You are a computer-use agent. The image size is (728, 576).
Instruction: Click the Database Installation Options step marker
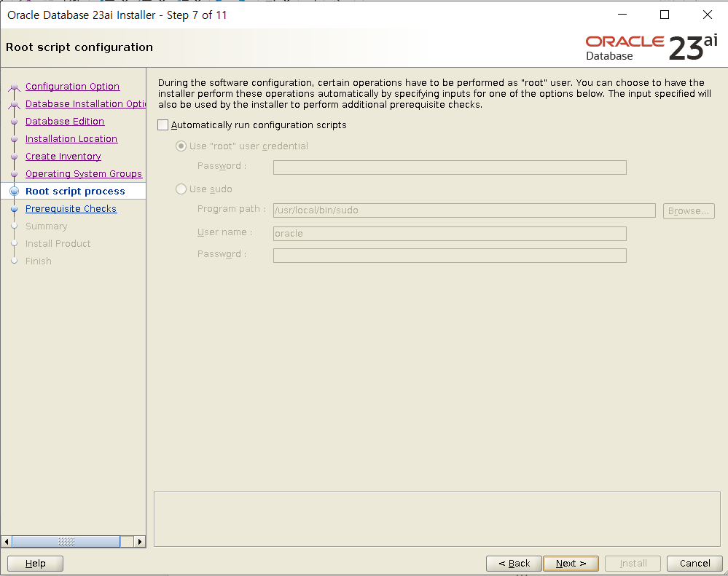(x=15, y=104)
